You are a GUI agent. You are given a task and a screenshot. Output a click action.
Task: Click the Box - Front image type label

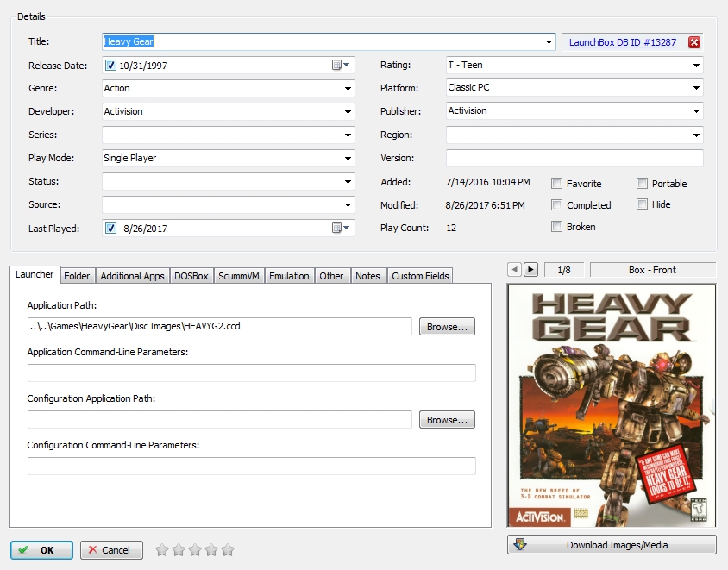point(652,270)
